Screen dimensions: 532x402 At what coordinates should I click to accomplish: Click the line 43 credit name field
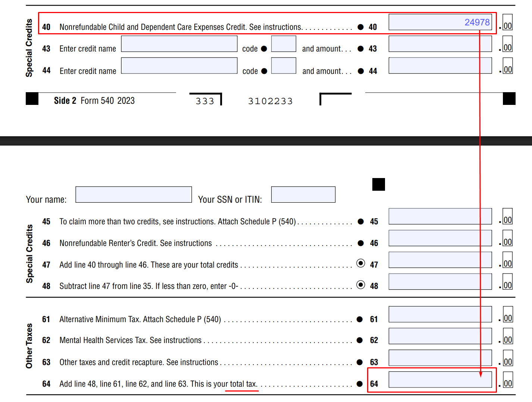point(179,44)
